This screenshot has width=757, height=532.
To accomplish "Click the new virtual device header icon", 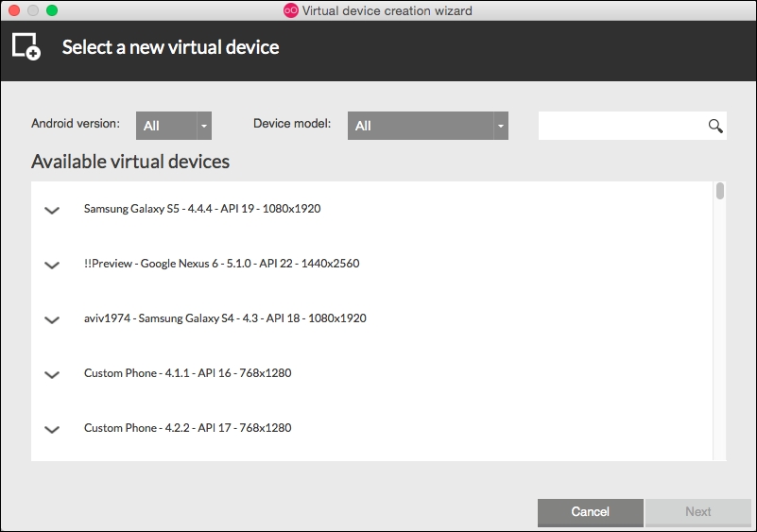I will (x=26, y=47).
